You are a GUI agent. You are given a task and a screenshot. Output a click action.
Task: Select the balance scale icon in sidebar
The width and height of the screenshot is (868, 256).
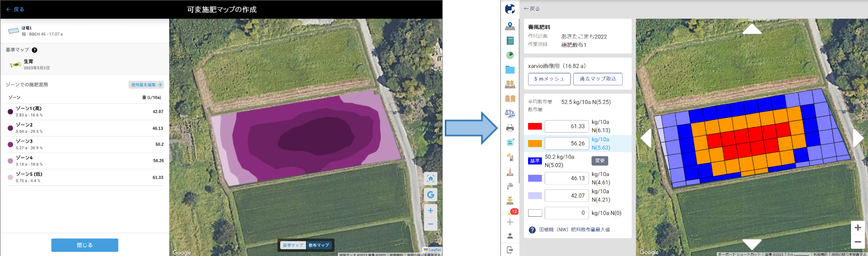510,113
